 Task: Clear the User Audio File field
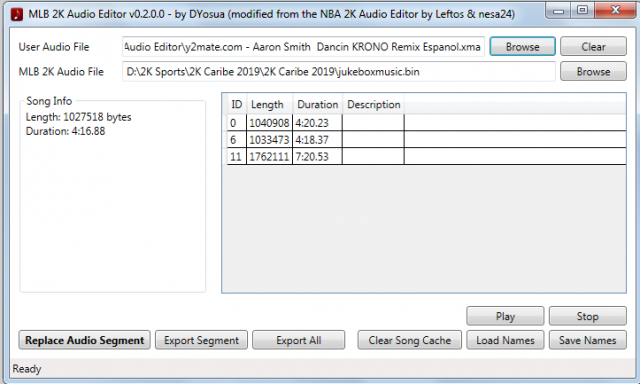[x=593, y=47]
